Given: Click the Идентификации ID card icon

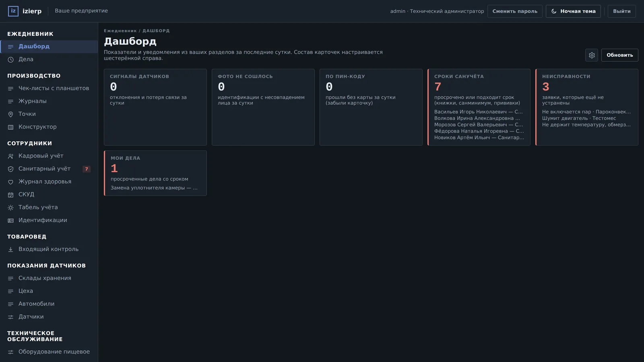Looking at the screenshot, I should [x=11, y=220].
